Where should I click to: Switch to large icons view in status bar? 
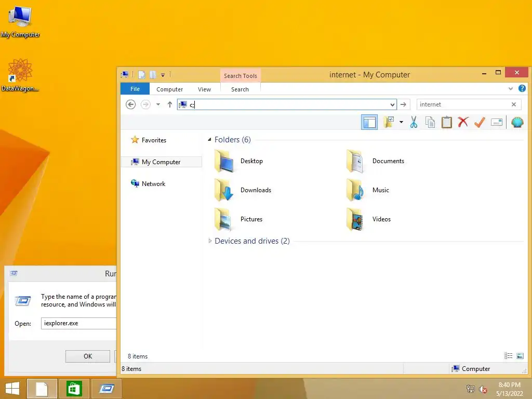520,355
